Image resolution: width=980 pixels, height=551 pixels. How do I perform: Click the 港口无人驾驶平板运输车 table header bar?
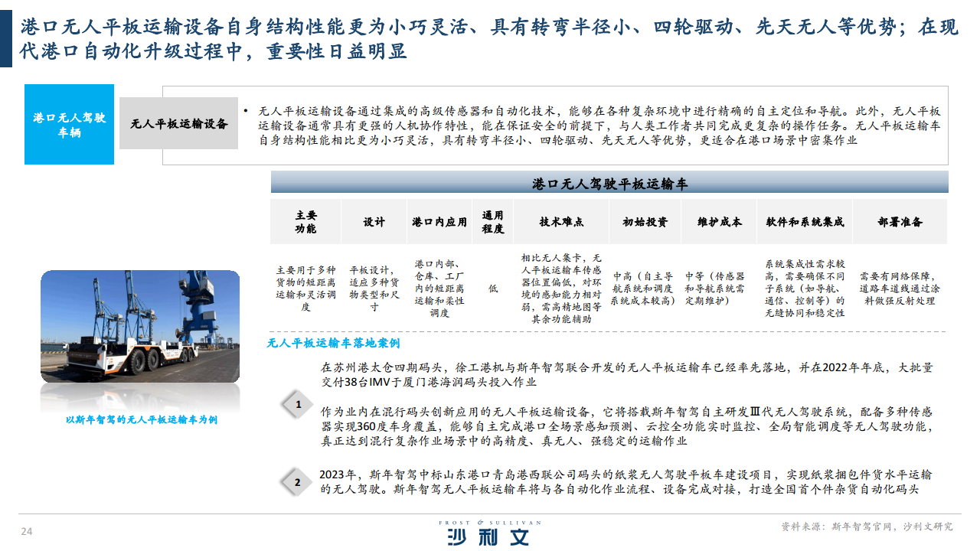[x=609, y=184]
